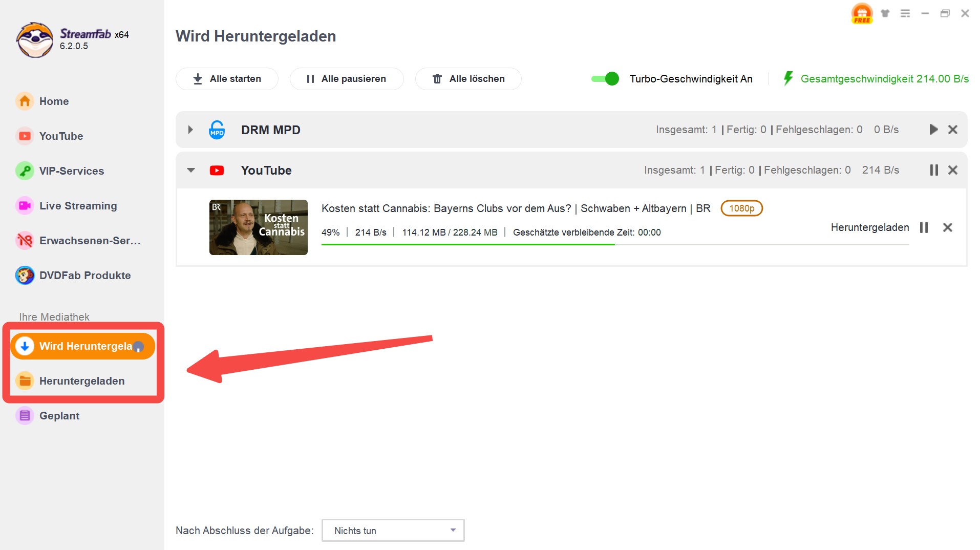Restore down the StreamFab window

pyautogui.click(x=945, y=13)
